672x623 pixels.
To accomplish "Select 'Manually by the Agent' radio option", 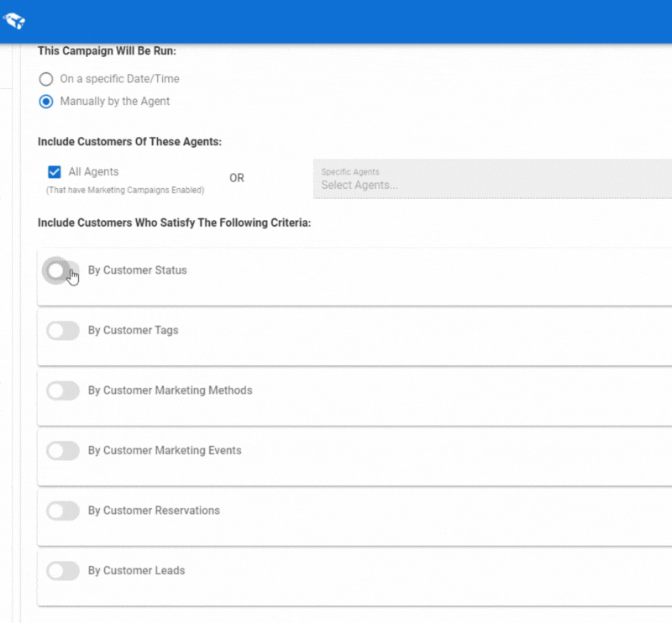I will pos(46,102).
